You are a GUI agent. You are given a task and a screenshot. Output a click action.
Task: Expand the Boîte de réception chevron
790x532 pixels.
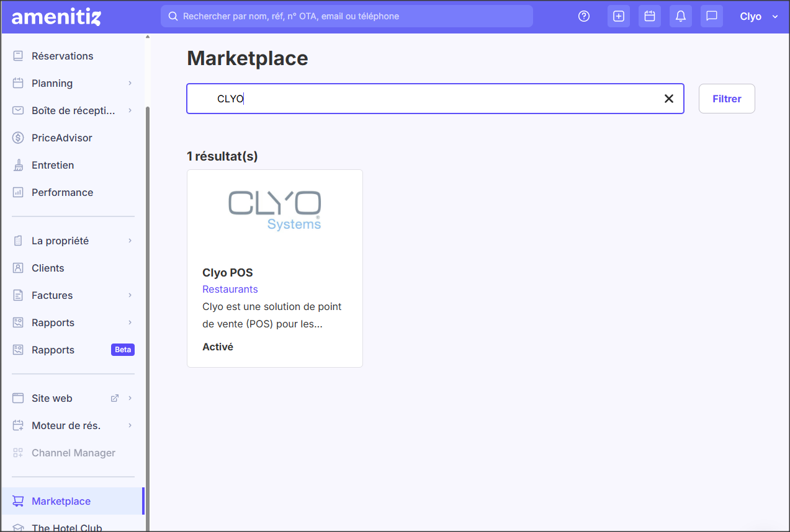(130, 110)
